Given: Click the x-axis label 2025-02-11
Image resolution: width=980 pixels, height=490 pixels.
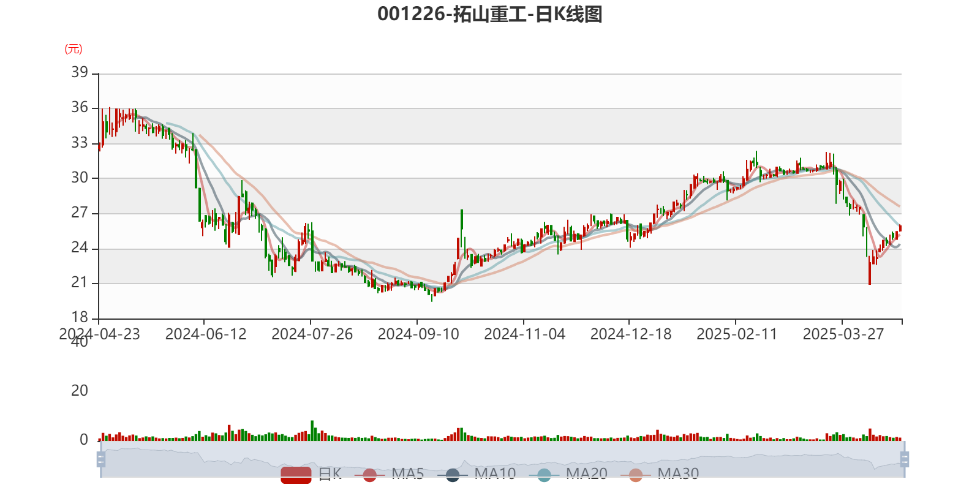Looking at the screenshot, I should [737, 334].
